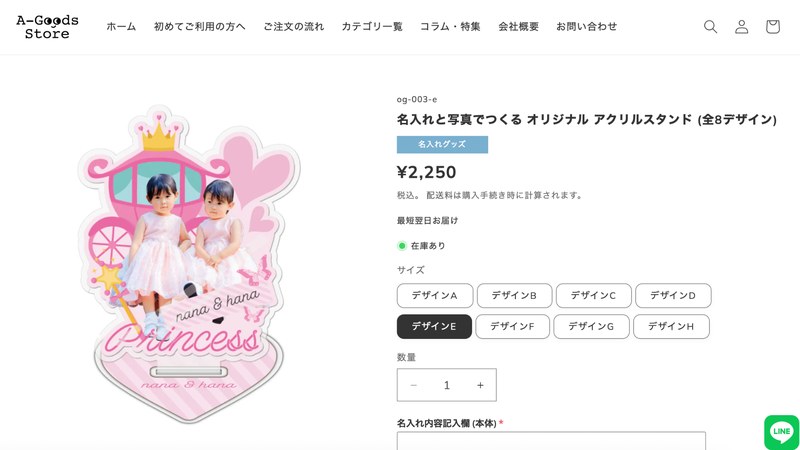Open the shopping cart icon
800x450 pixels.
click(x=772, y=27)
